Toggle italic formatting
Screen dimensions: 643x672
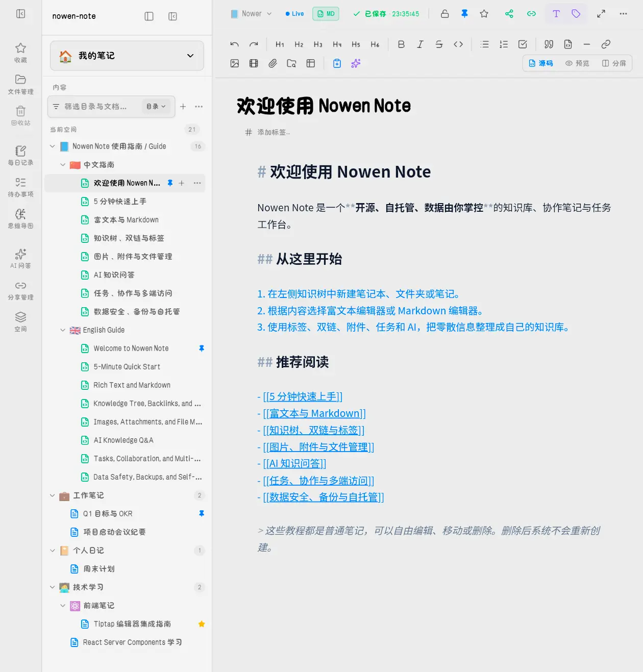pos(420,44)
